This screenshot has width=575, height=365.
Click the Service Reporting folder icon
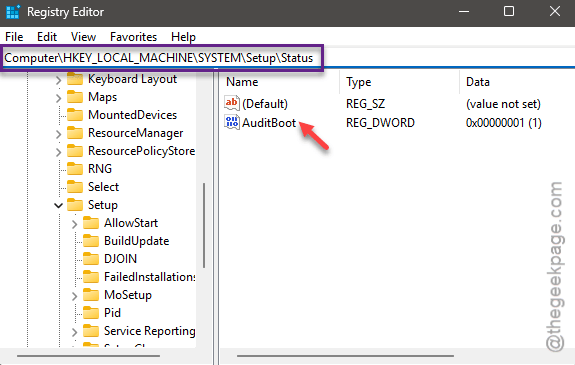tap(91, 331)
